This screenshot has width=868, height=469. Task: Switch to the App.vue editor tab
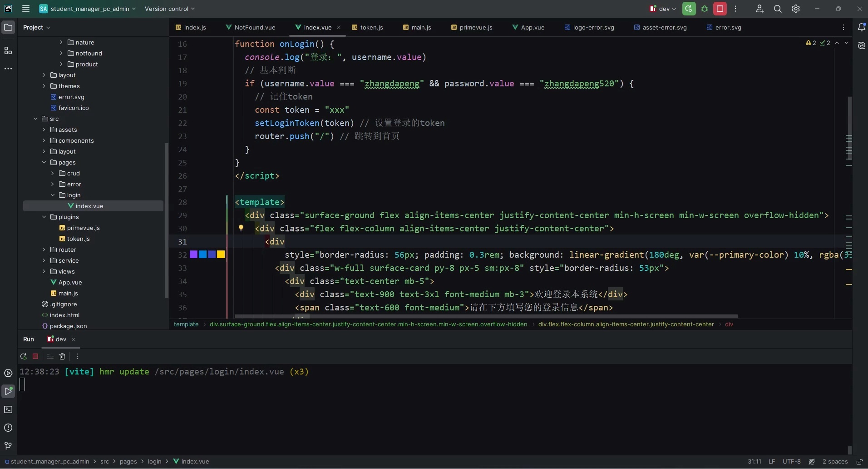pos(532,27)
